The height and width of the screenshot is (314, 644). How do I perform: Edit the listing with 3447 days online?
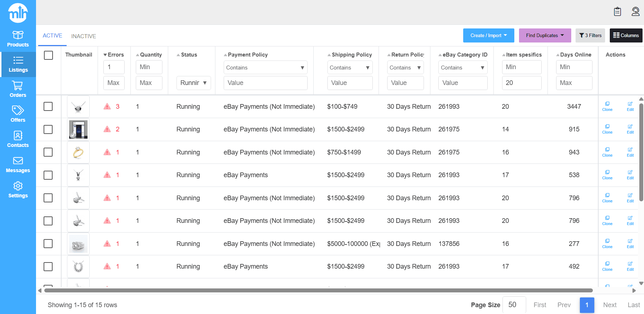tap(630, 107)
